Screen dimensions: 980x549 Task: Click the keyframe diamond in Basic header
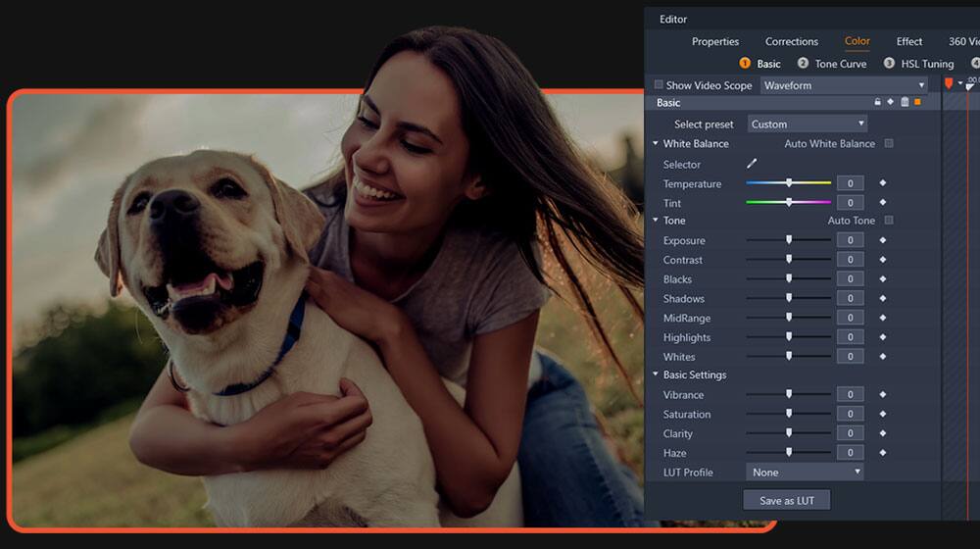(891, 102)
